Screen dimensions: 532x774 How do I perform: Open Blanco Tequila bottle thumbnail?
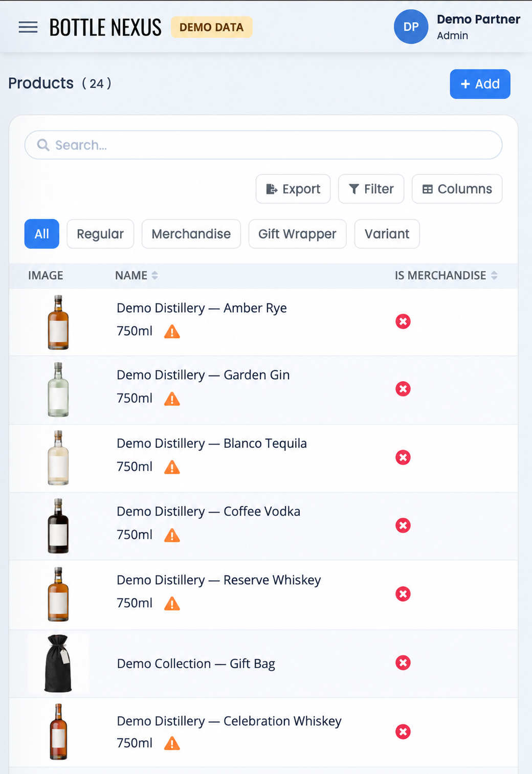(x=58, y=458)
